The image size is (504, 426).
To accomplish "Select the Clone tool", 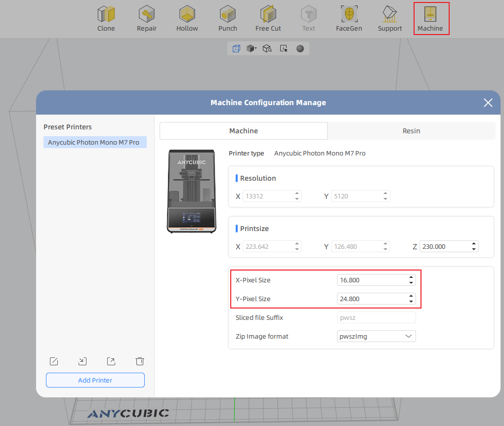I will pyautogui.click(x=106, y=19).
